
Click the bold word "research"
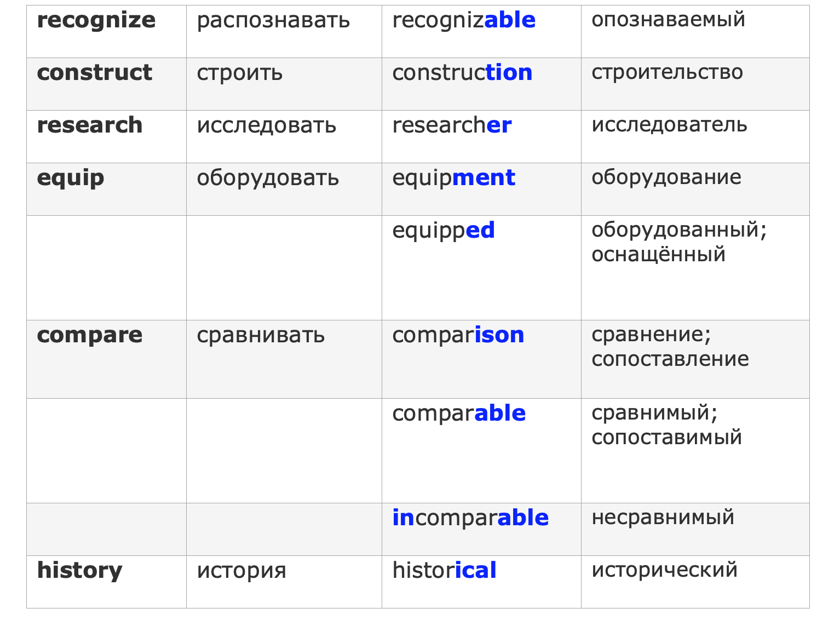point(90,125)
